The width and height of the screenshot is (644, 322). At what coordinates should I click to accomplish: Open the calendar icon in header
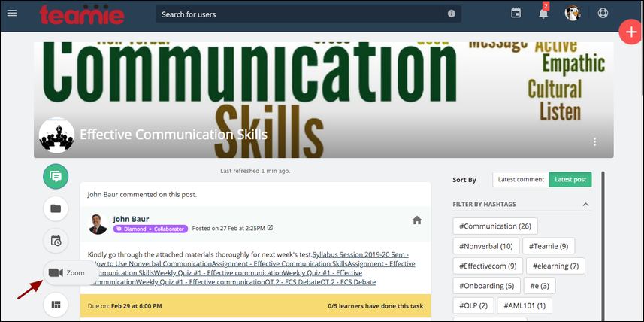(516, 13)
